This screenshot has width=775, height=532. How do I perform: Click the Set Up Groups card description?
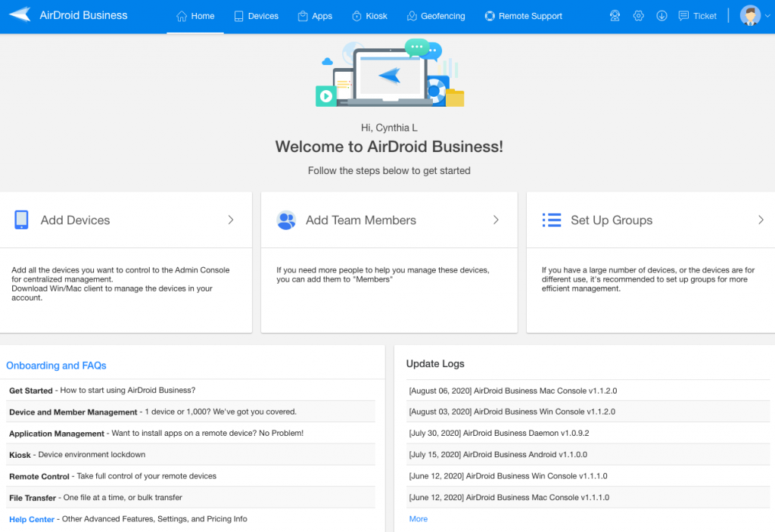pyautogui.click(x=648, y=279)
